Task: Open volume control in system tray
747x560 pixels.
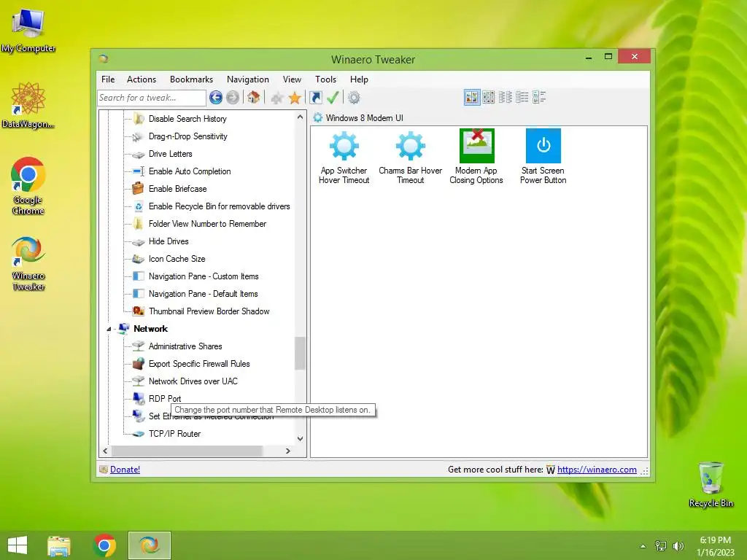Action: pos(678,546)
